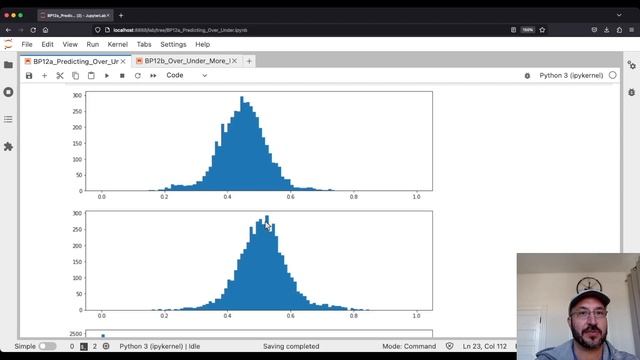Click the Python 3 (ipykernel) kernel name
The height and width of the screenshot is (360, 640).
pos(571,76)
